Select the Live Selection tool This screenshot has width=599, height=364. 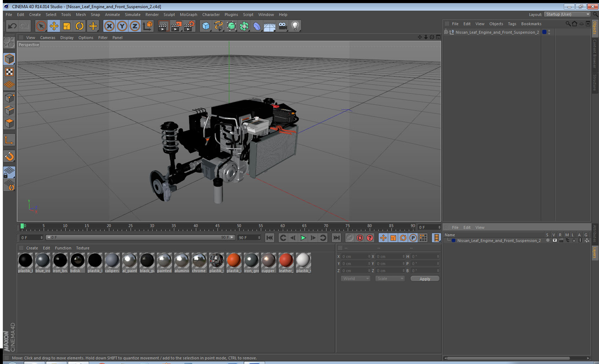[41, 26]
